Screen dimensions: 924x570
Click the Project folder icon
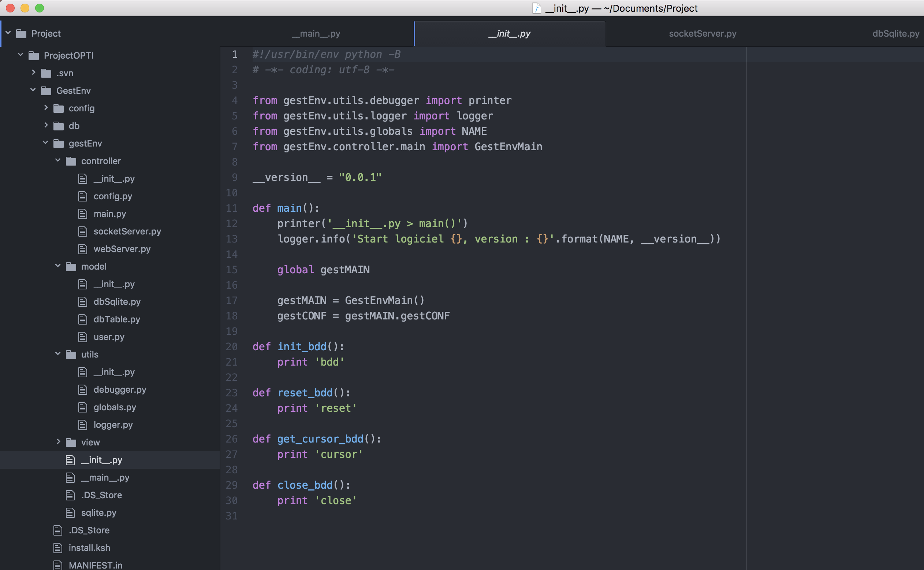[21, 34]
